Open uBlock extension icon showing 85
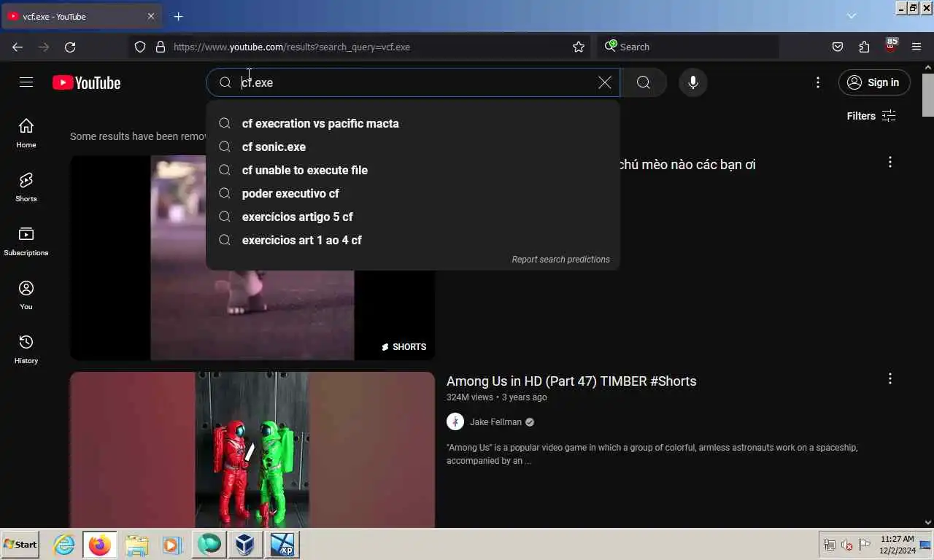This screenshot has height=560, width=934. [890, 46]
